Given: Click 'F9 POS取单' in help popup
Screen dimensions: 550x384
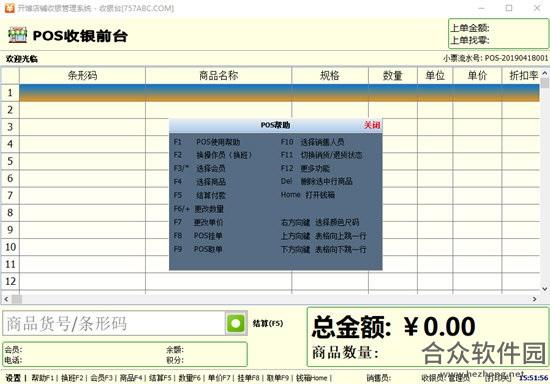Looking at the screenshot, I should pos(198,249).
